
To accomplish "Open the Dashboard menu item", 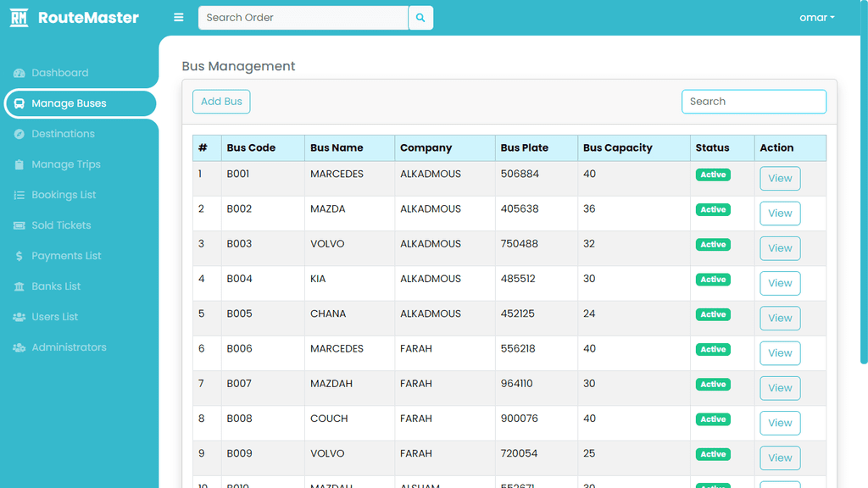I will click(60, 73).
